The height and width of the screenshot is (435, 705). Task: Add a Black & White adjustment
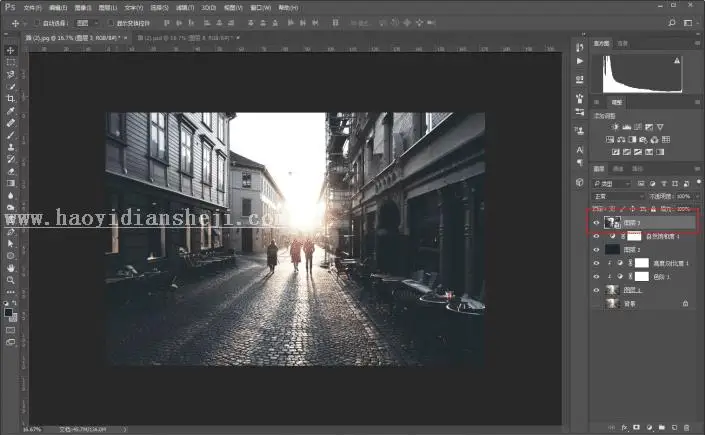tap(632, 139)
